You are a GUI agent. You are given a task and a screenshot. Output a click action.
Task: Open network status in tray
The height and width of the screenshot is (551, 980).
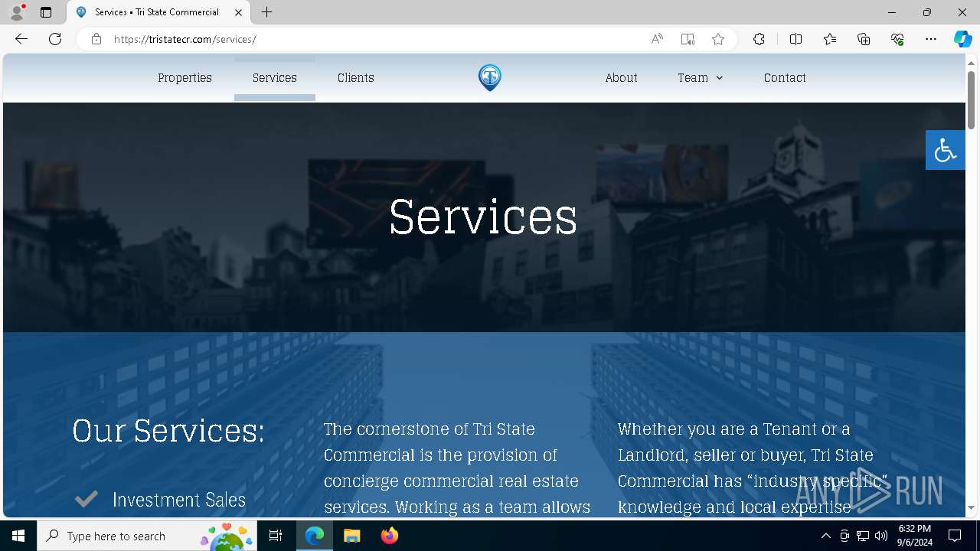863,536
